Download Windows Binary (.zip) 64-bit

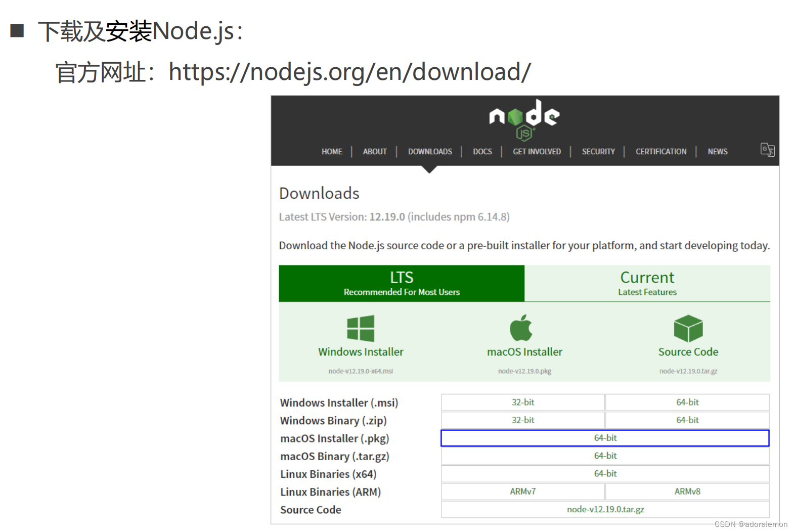[687, 420]
